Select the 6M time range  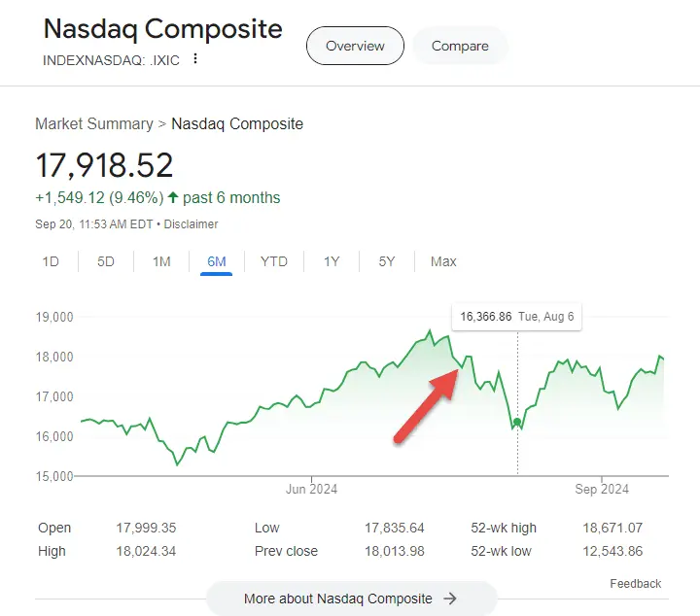pyautogui.click(x=216, y=261)
